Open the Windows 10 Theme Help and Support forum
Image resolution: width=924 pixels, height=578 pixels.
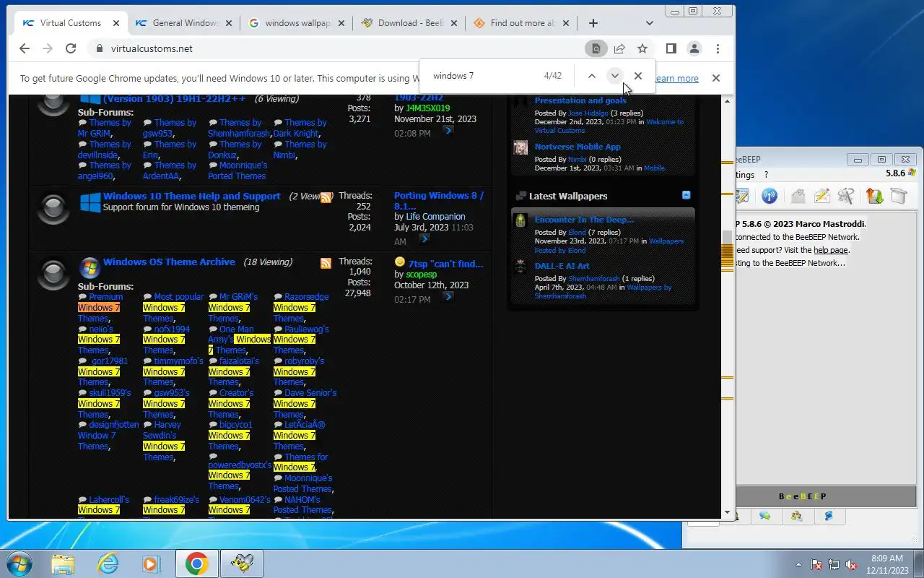[x=191, y=196]
